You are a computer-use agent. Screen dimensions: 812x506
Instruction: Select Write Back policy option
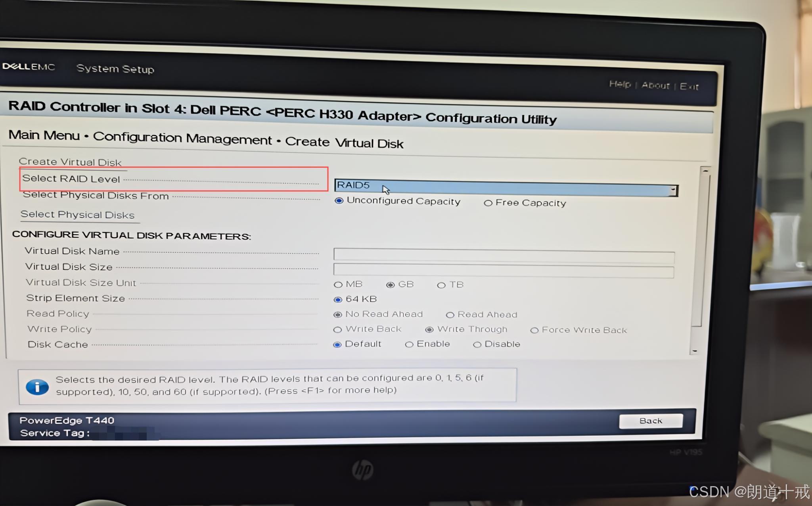(x=337, y=330)
